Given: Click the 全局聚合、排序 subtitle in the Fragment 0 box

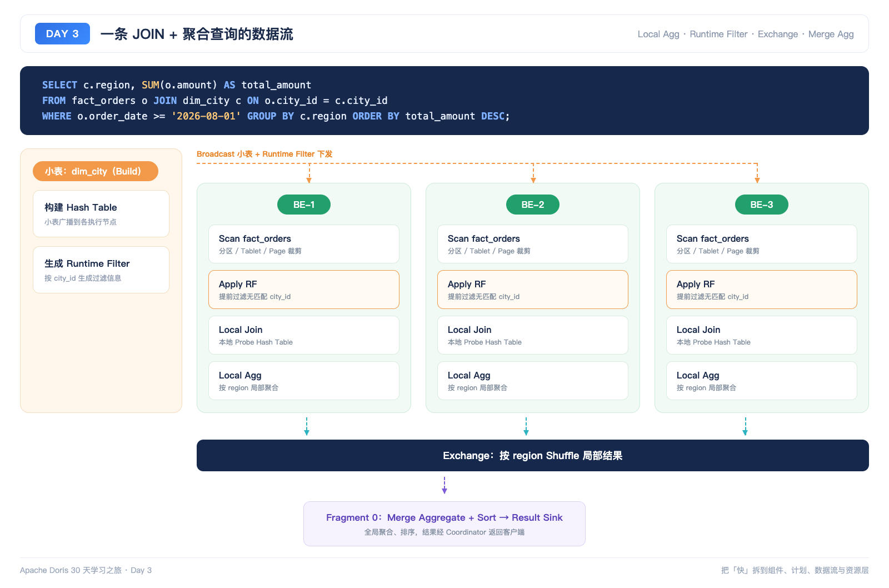Looking at the screenshot, I should 444,532.
